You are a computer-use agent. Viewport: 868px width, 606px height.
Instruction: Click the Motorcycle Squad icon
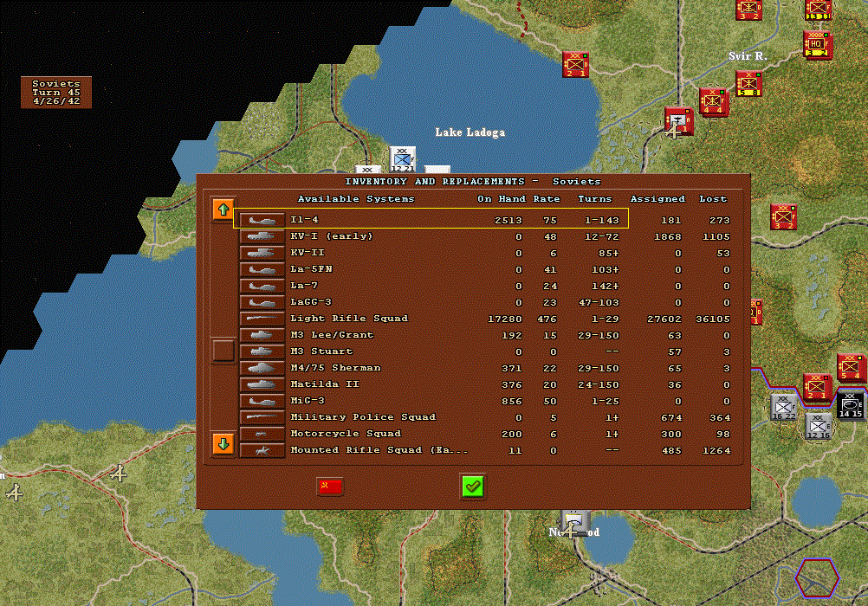click(x=262, y=434)
